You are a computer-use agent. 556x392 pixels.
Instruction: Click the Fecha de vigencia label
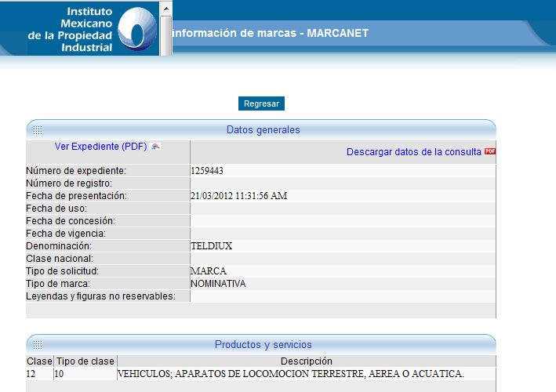pyautogui.click(x=66, y=234)
